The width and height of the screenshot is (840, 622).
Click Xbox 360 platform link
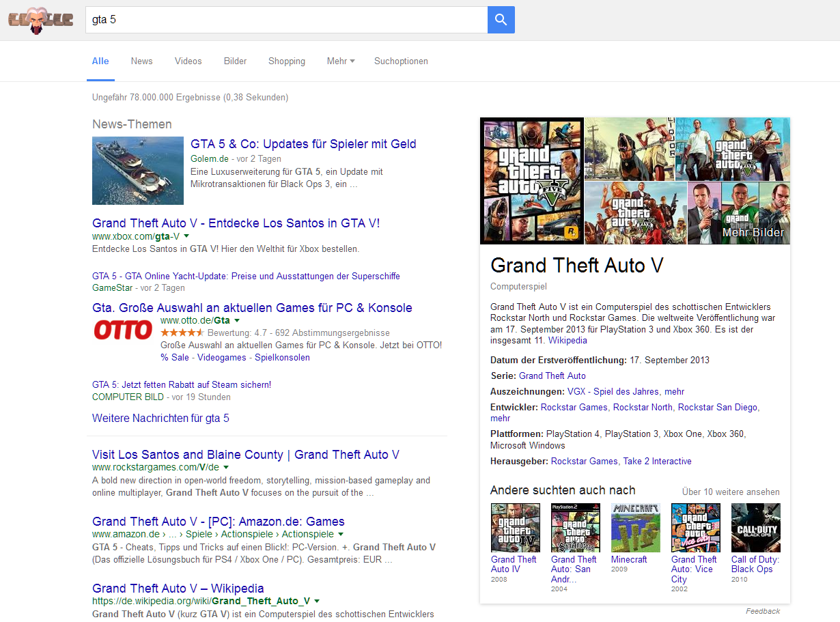pos(725,434)
